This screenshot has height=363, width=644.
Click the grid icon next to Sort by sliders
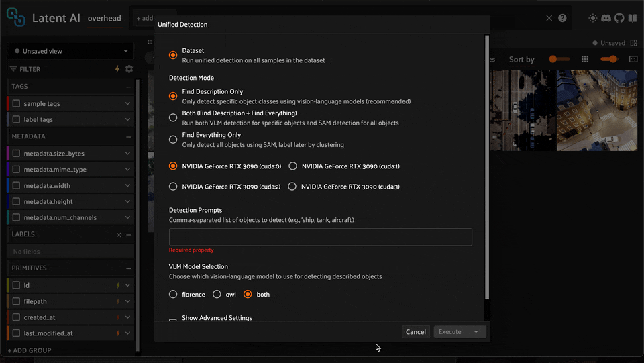pos(585,59)
